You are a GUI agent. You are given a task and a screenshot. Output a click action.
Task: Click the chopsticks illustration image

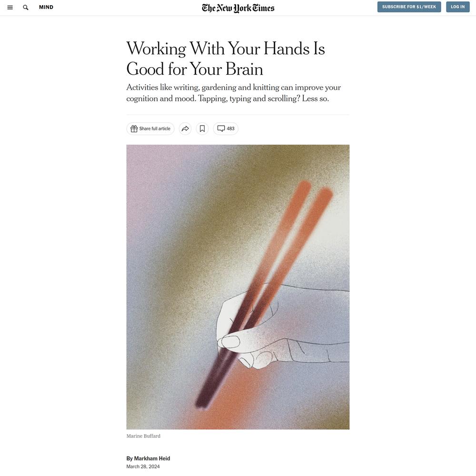(x=238, y=287)
